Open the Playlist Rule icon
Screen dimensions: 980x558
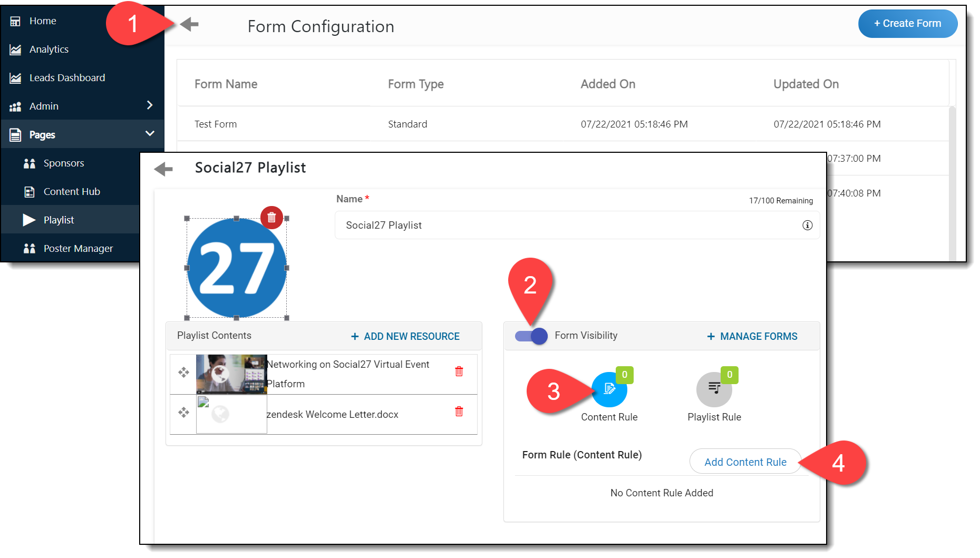714,389
